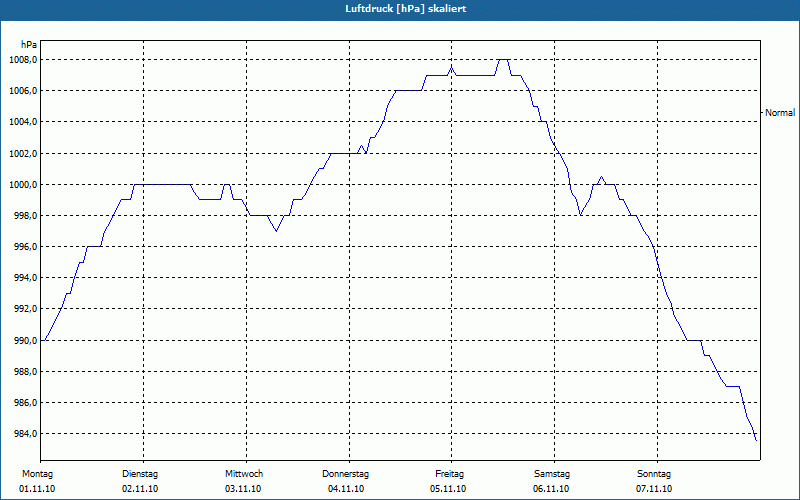Click the 'Dienstag' day label

[x=140, y=474]
